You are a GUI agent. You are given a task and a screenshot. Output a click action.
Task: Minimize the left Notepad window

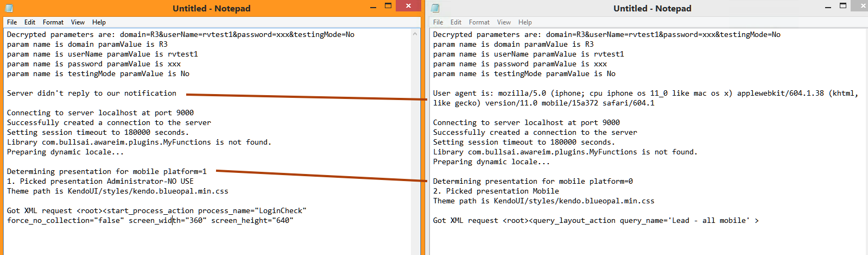point(373,7)
